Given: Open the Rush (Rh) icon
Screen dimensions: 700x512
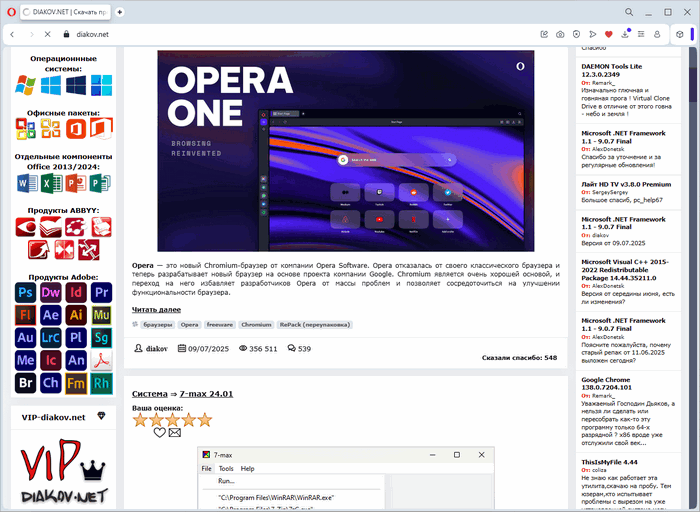Looking at the screenshot, I should point(101,383).
